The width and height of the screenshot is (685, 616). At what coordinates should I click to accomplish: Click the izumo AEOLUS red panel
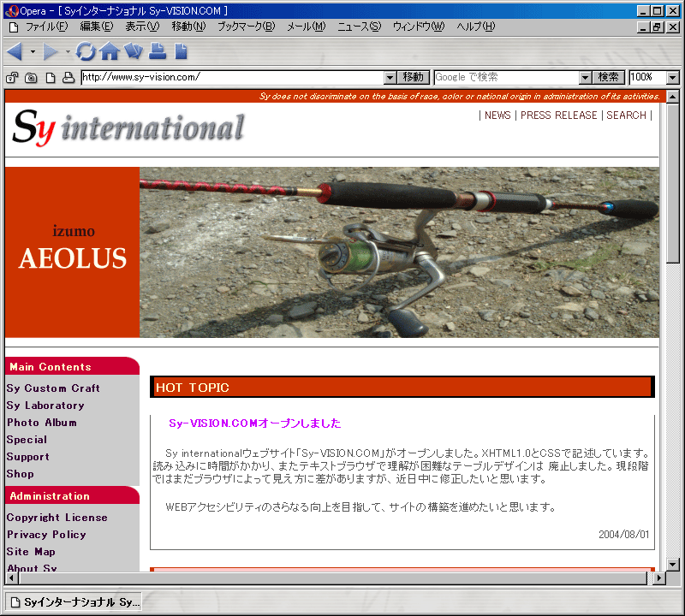pos(73,252)
